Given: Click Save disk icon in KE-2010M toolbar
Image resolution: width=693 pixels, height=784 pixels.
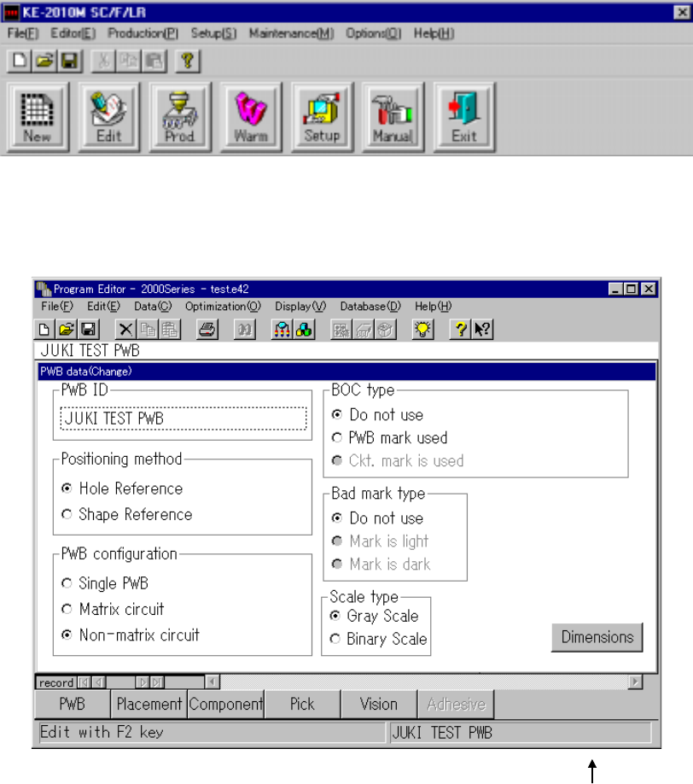Looking at the screenshot, I should pyautogui.click(x=69, y=61).
